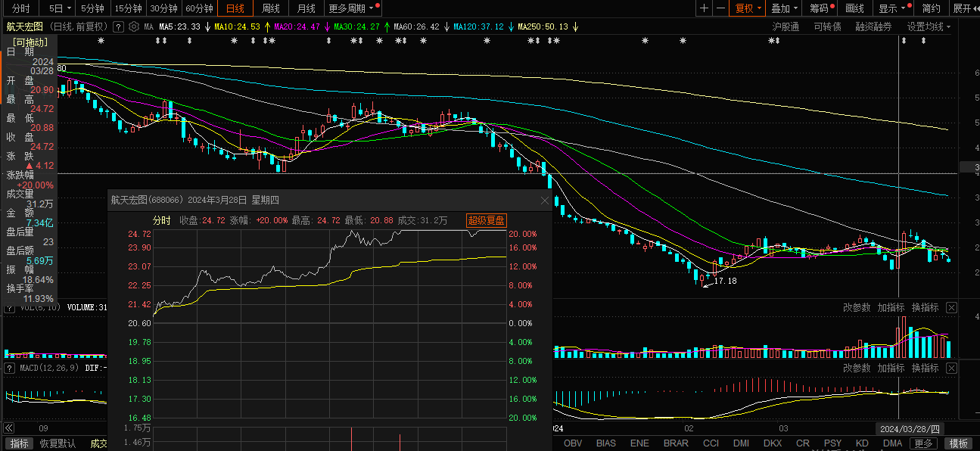The image size is (980, 451).
Task: Toggle the 筹码 chip distribution panel
Action: point(819,8)
